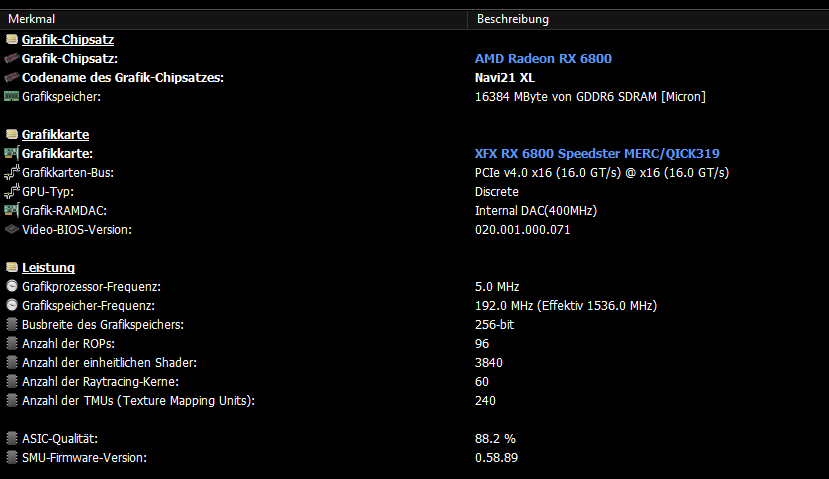Select the Busbreite des Grafikspeichers row
Viewport: 829px width, 479px height.
[x=102, y=325]
